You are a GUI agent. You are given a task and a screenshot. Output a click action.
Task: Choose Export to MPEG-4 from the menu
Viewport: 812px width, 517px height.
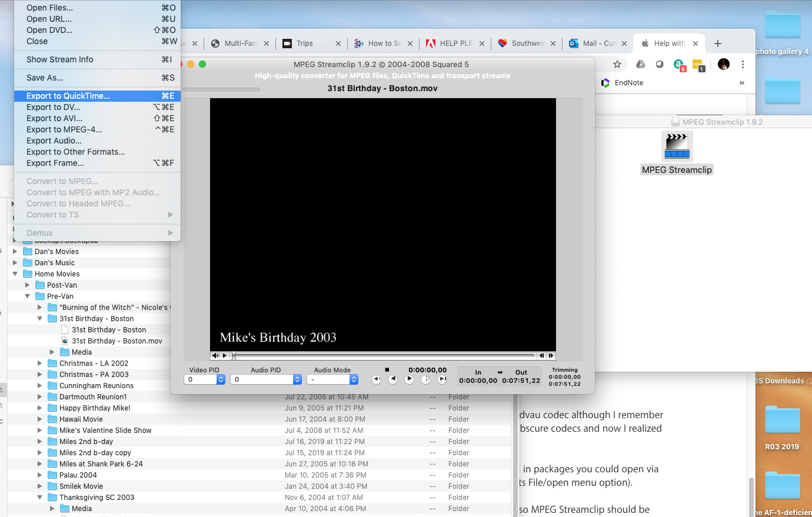click(97, 129)
